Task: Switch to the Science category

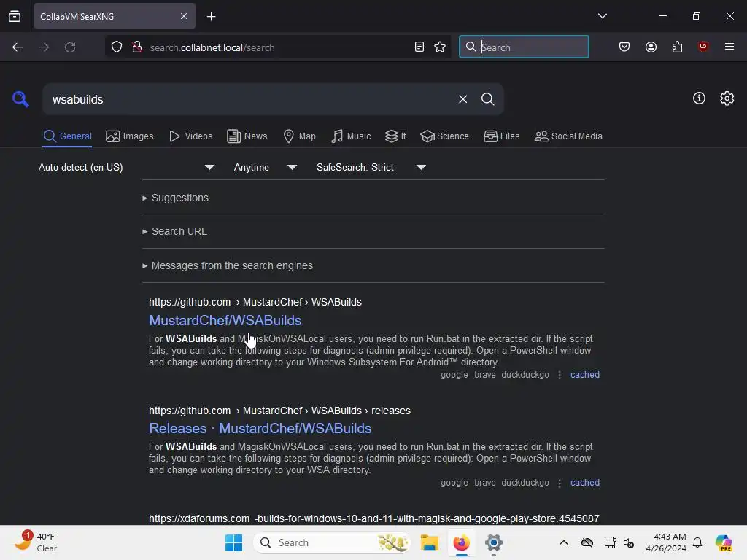Action: (x=444, y=136)
